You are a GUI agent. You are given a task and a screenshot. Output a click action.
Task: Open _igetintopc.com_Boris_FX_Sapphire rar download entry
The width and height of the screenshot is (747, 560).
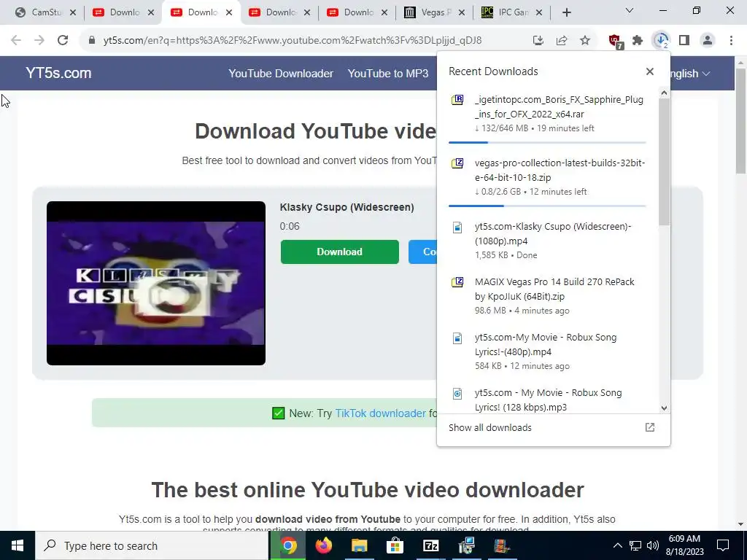pyautogui.click(x=548, y=114)
